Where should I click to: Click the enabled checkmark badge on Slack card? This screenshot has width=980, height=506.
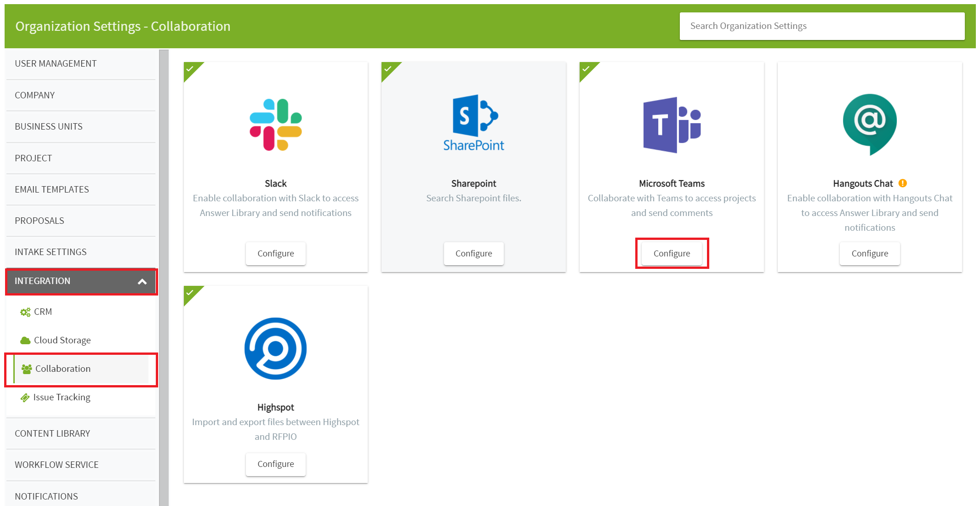[x=190, y=69]
